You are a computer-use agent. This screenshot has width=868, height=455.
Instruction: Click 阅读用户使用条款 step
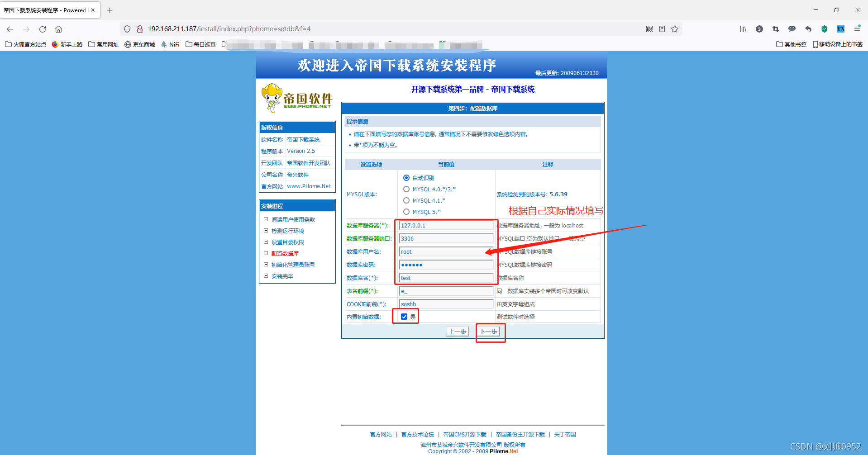pos(293,220)
